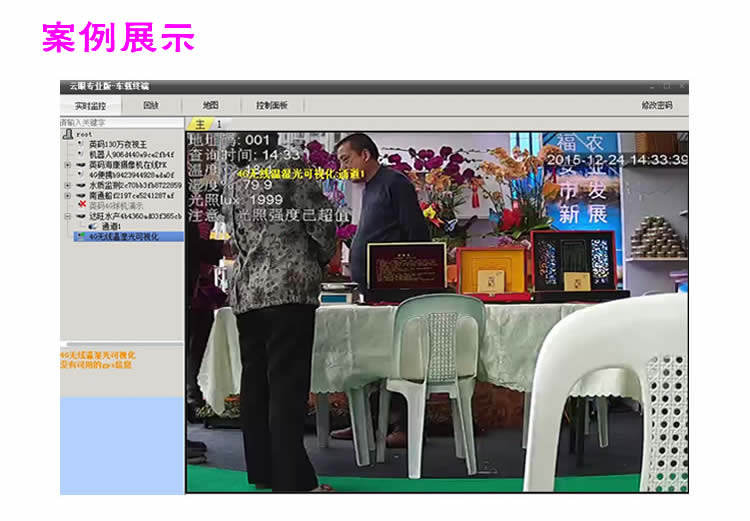Minimize the 云眼专业版 window
This screenshot has width=750, height=521.
tap(652, 87)
